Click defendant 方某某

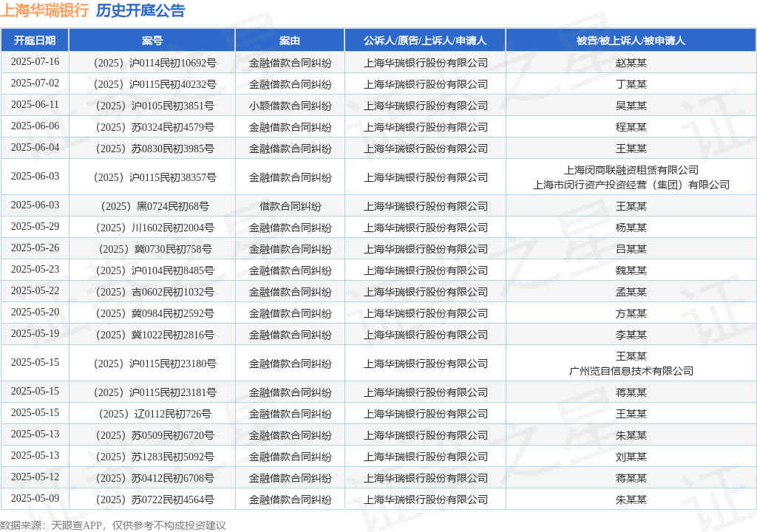pos(631,313)
